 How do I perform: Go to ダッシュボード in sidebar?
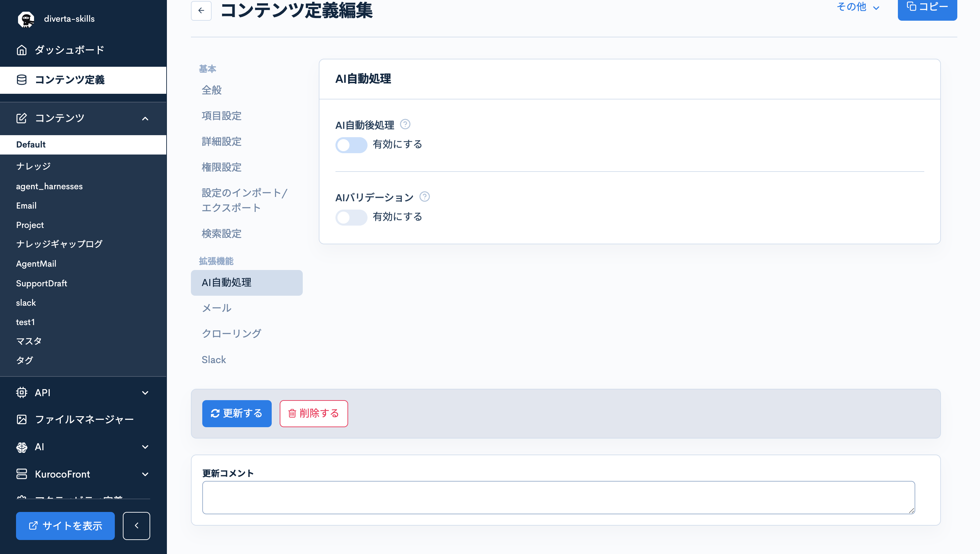[83, 50]
